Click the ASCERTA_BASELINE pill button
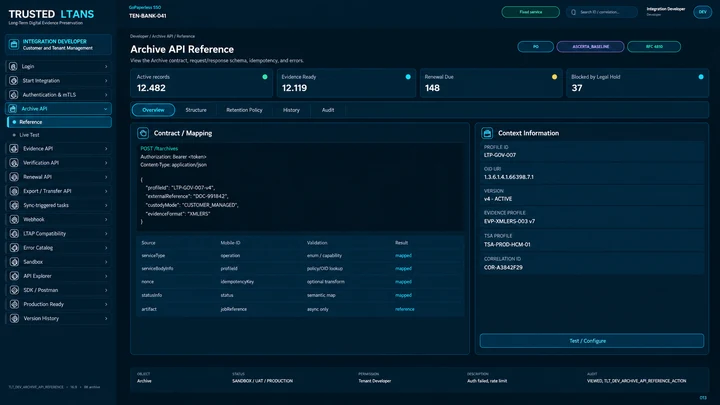720x405 pixels. [x=591, y=46]
